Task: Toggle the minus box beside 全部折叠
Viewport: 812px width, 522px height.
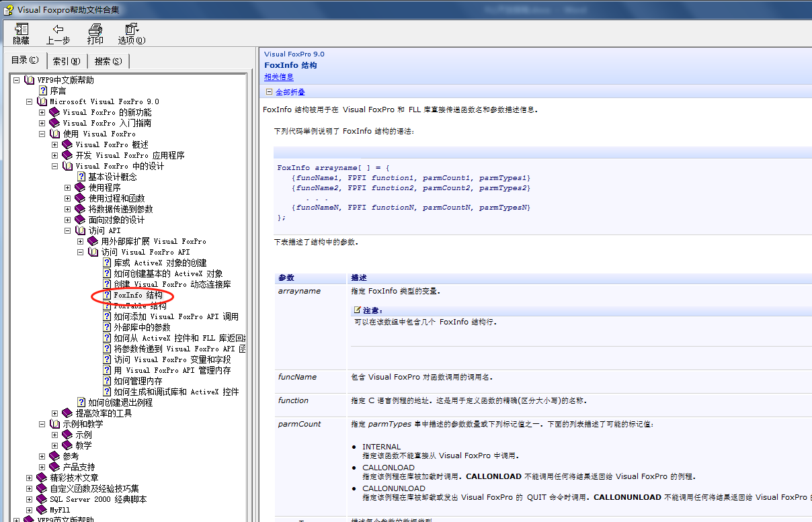Action: (269, 92)
